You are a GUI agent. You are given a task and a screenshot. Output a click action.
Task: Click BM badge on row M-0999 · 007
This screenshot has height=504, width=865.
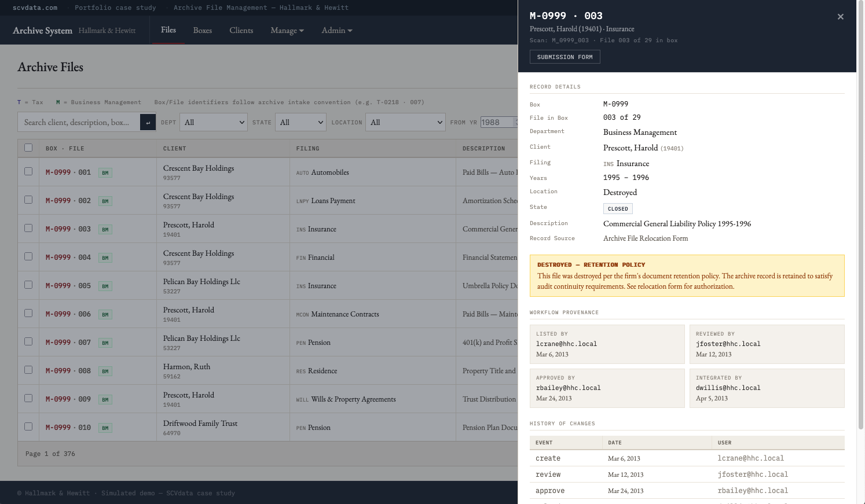105,343
